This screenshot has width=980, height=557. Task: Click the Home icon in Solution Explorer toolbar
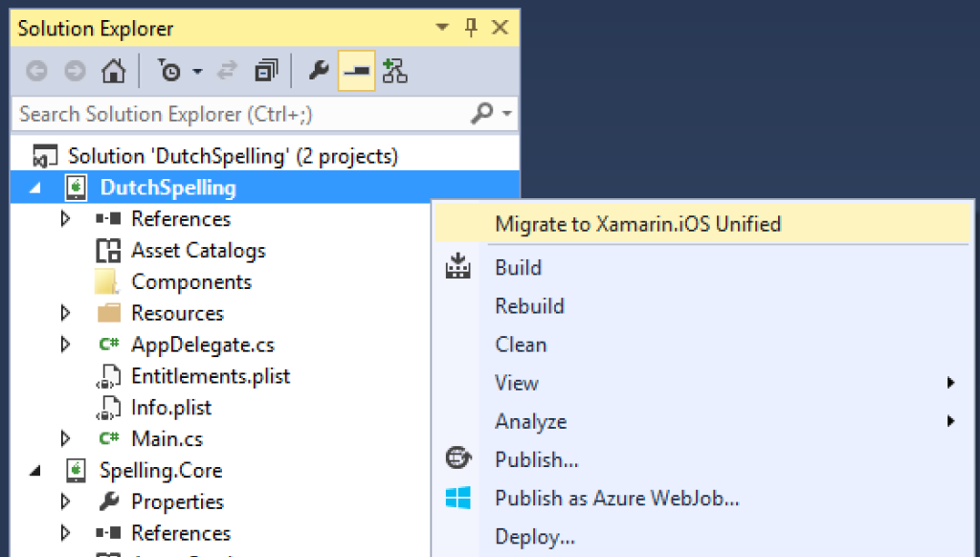[113, 72]
